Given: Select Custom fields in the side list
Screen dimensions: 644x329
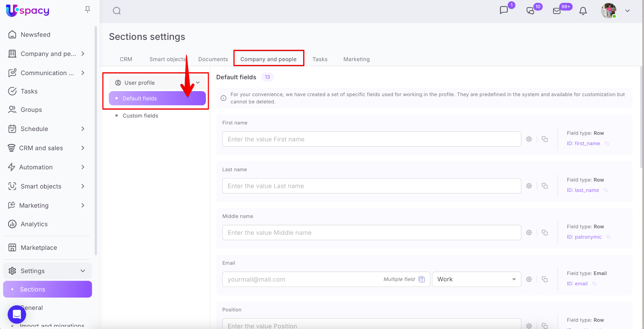Looking at the screenshot, I should click(140, 116).
